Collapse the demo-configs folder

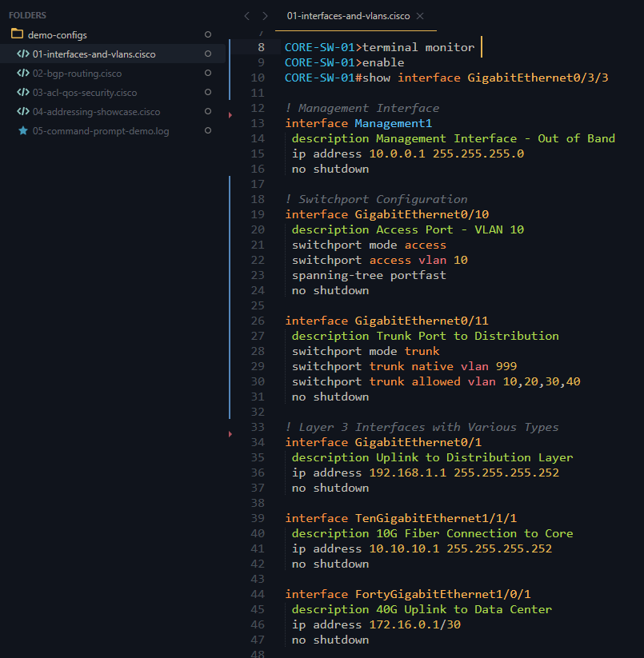[57, 35]
